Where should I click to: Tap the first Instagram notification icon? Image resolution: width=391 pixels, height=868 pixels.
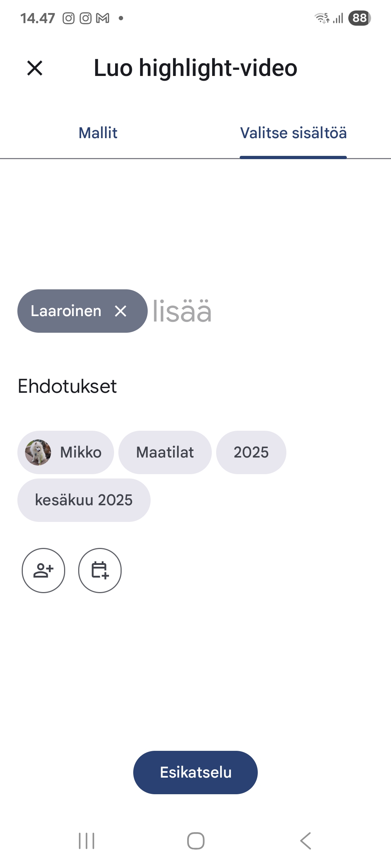click(68, 18)
